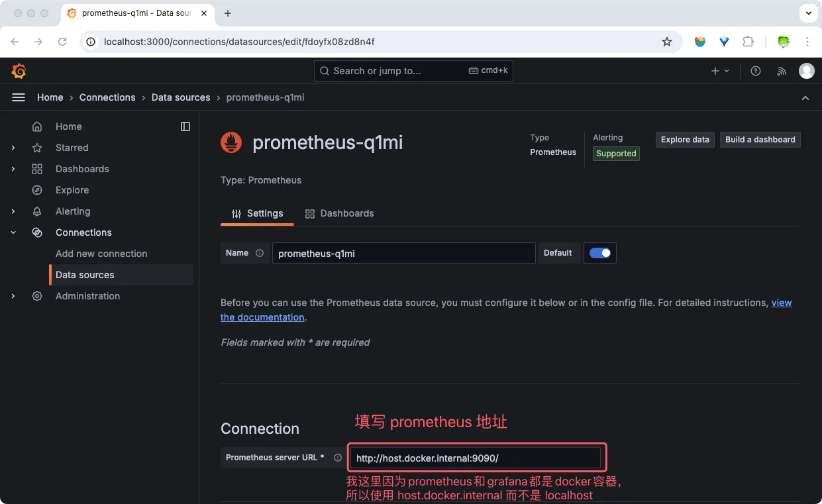Select Explore in the sidebar
Screen dimensions: 822x504
72,190
